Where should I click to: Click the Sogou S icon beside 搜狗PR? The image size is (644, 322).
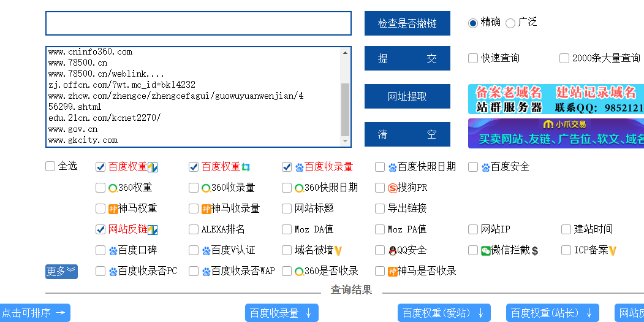393,188
